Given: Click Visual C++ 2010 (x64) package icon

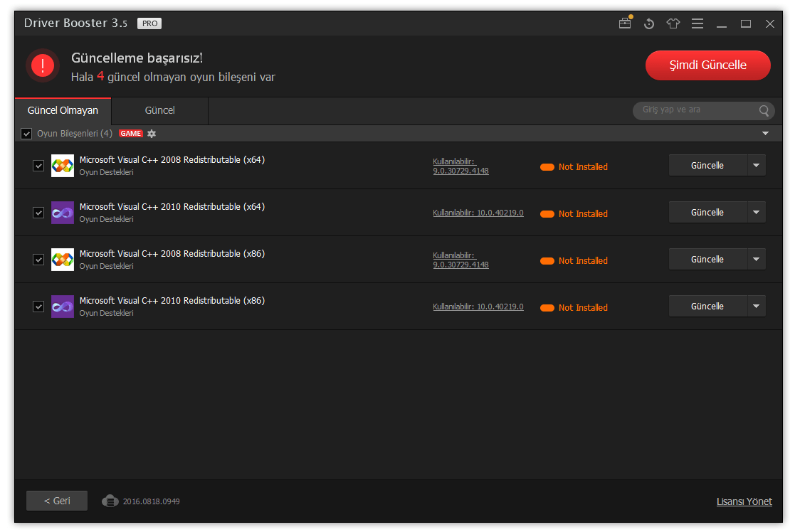Looking at the screenshot, I should (63, 213).
